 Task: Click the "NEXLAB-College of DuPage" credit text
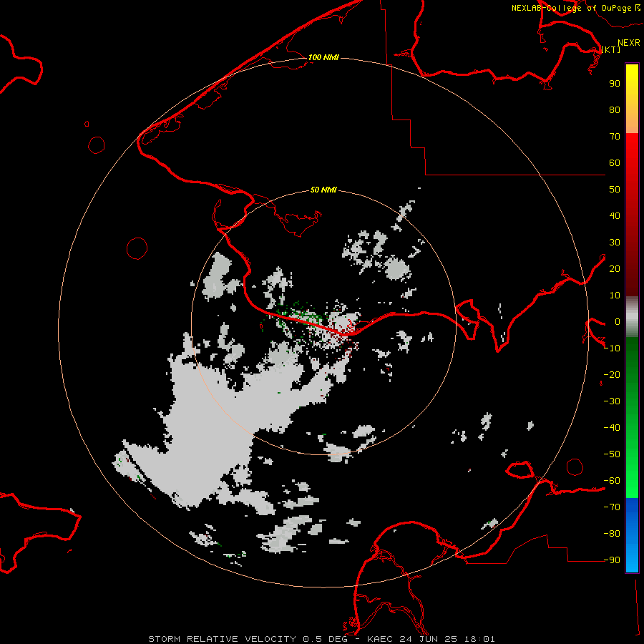(x=572, y=8)
